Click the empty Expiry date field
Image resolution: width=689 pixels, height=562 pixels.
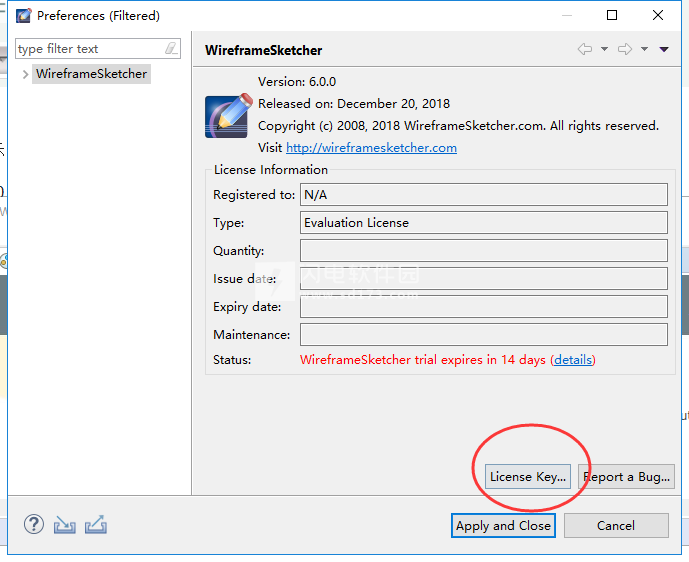(484, 307)
